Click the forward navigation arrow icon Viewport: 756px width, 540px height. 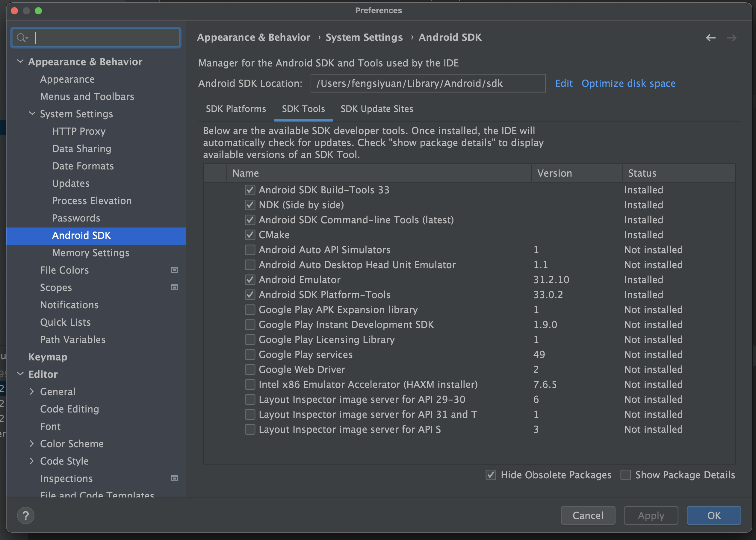[x=731, y=38]
